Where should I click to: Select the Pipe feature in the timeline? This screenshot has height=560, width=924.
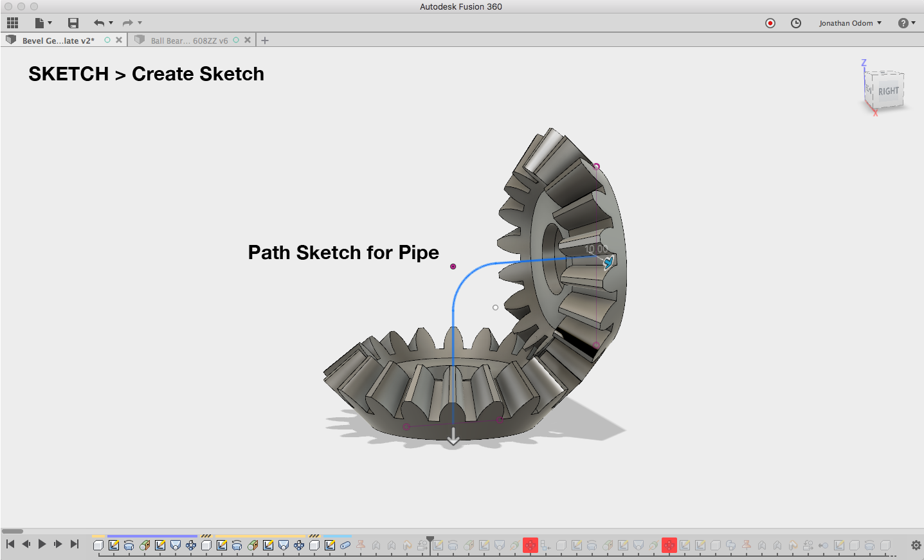(345, 545)
